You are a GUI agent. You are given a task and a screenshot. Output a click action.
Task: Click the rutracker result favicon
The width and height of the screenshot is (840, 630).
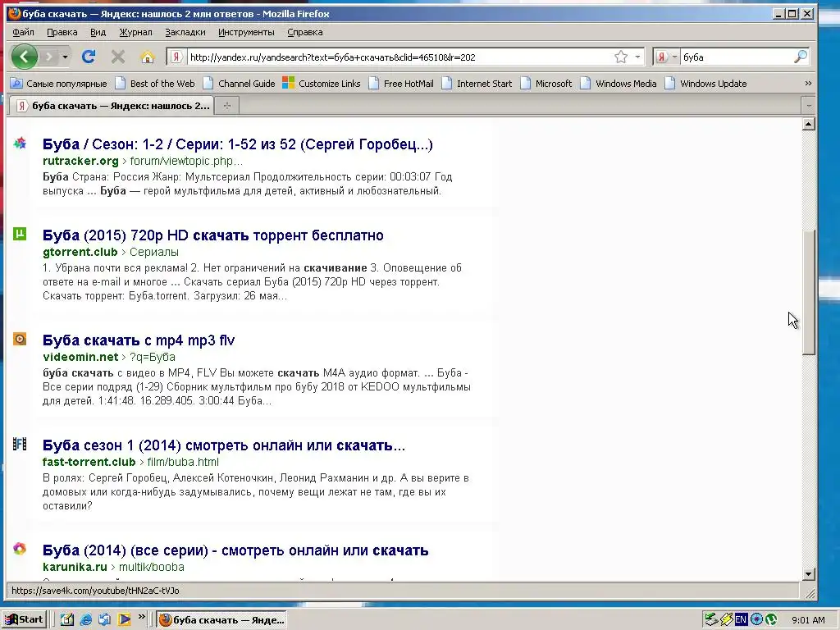pos(20,143)
